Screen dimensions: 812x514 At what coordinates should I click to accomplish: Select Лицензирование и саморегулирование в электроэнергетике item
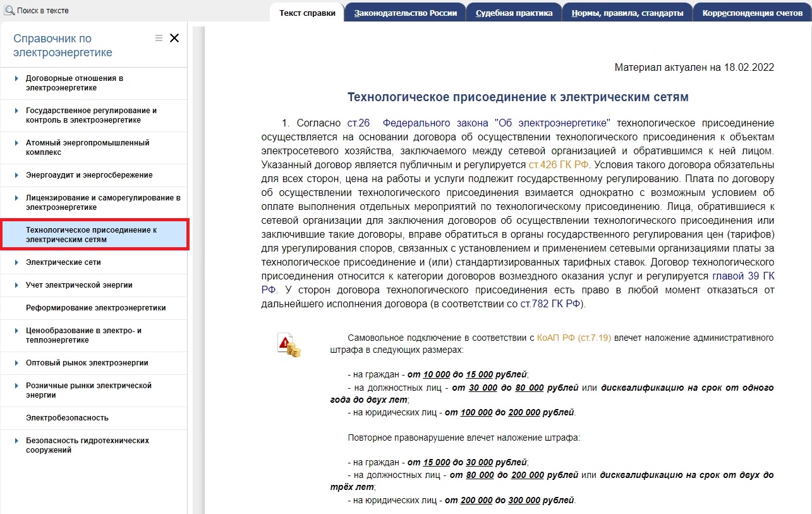94,203
